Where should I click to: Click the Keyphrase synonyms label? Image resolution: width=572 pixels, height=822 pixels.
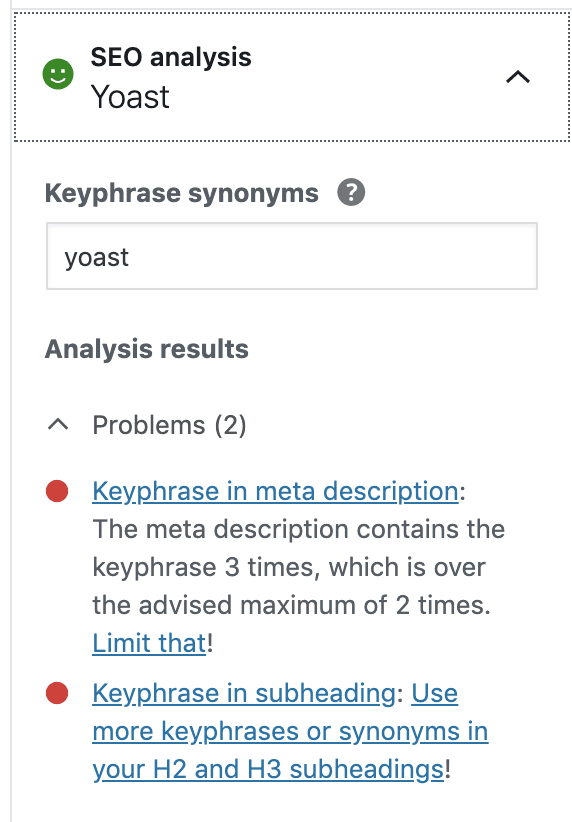tap(181, 193)
